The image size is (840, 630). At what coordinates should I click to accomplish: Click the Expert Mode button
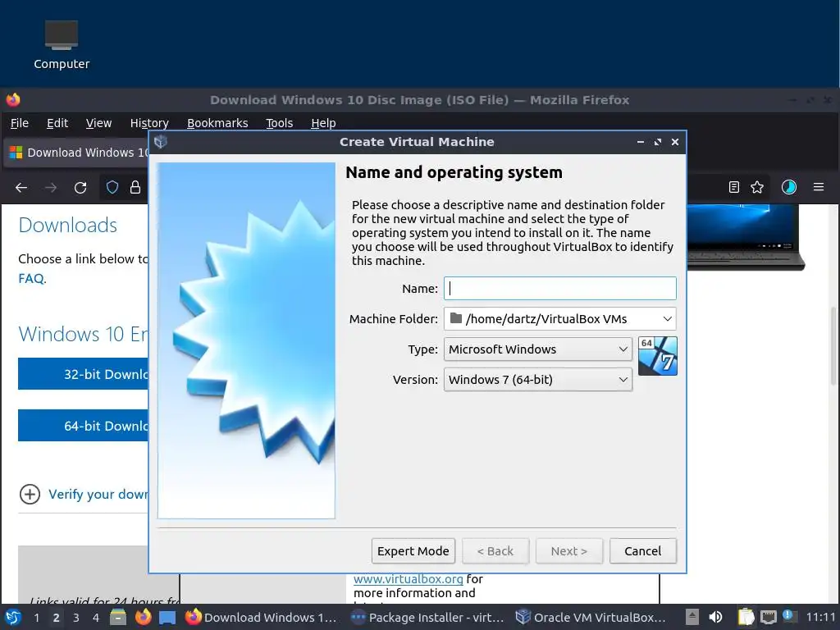click(413, 550)
